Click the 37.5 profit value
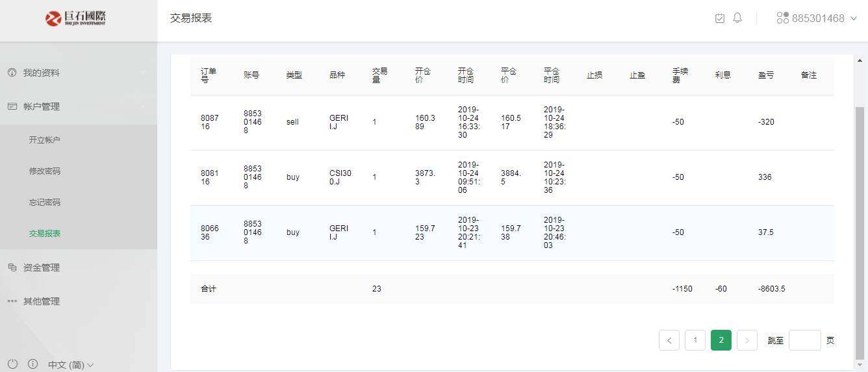Screen dimensions: 868x372 [766, 232]
